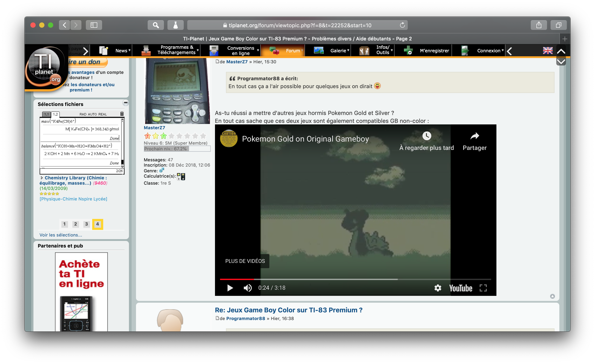Click the post icon before de MasterZ7
The image size is (595, 364).
click(217, 62)
